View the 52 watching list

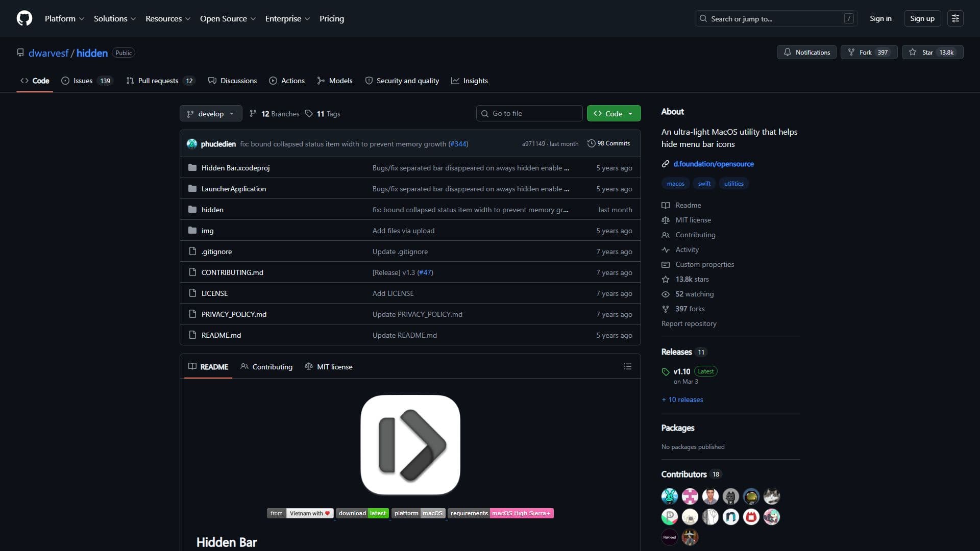[x=688, y=294]
